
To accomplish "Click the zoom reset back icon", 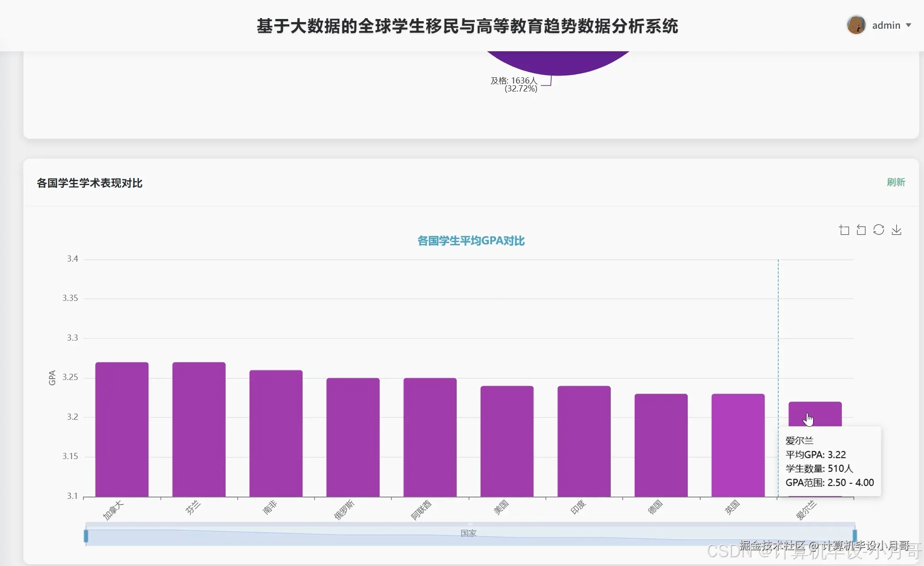I will (x=861, y=230).
